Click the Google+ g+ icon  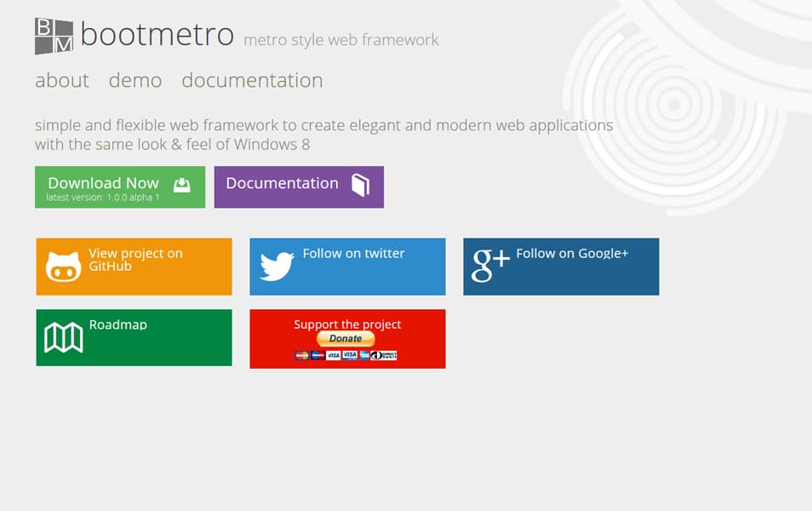coord(490,266)
